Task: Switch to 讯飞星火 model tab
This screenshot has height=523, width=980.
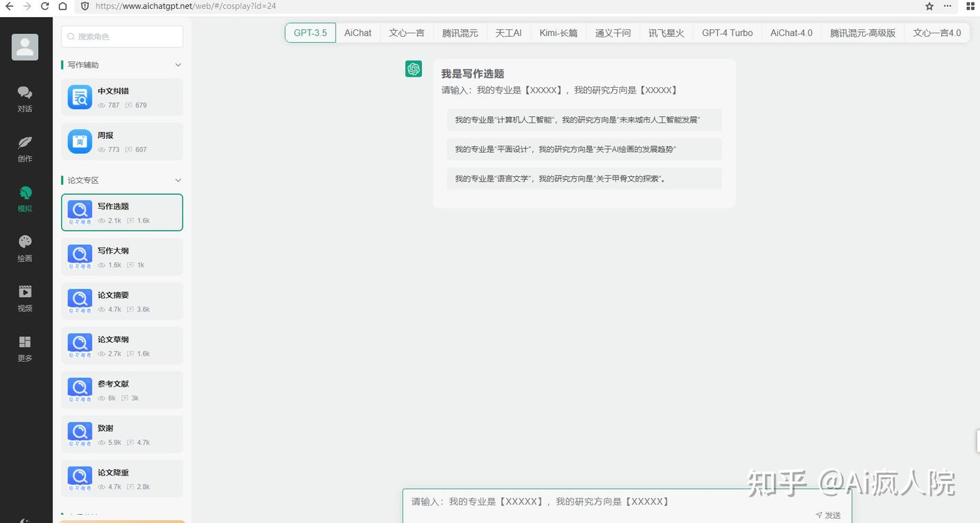Action: click(x=666, y=33)
